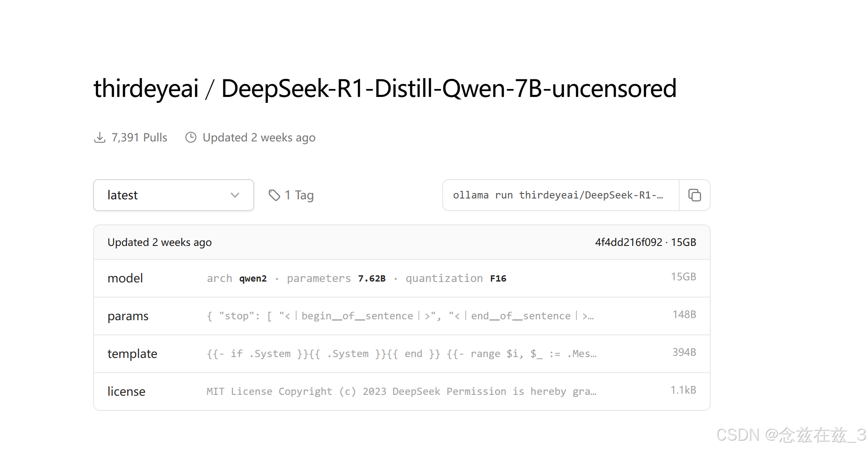Open the template file row
This screenshot has height=449, width=868.
402,354
